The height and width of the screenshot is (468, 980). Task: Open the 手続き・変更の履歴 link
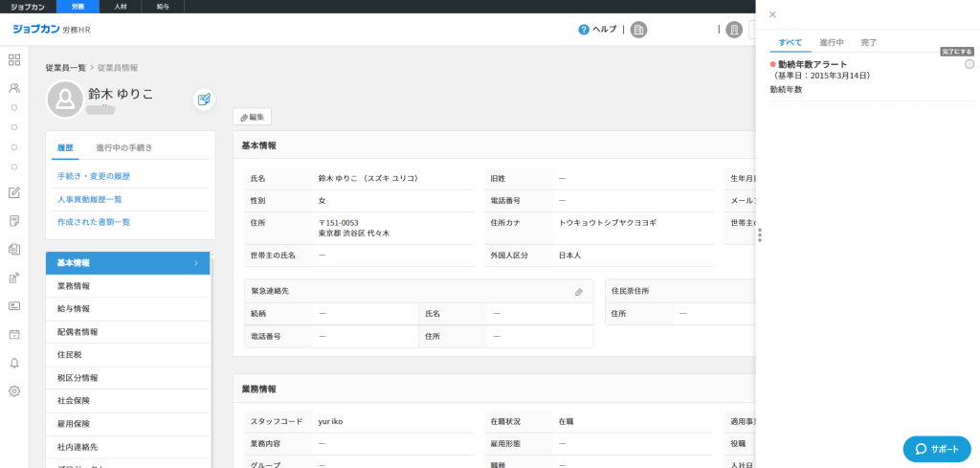pyautogui.click(x=94, y=176)
